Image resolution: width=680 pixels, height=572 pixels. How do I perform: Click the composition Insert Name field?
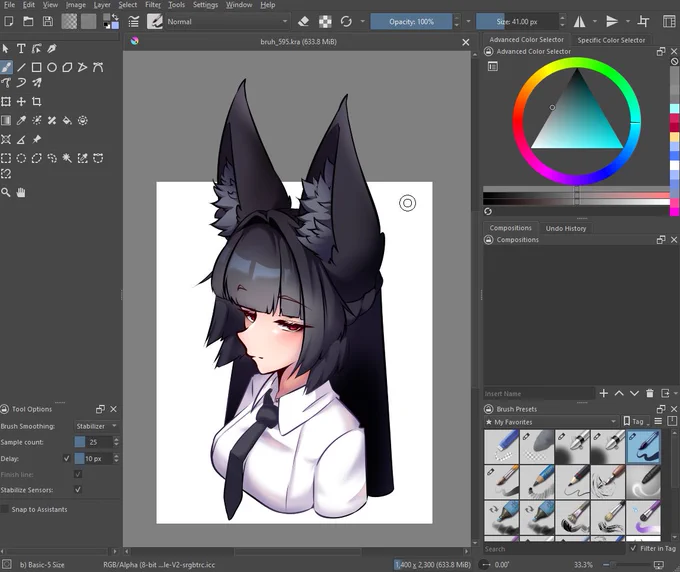539,393
